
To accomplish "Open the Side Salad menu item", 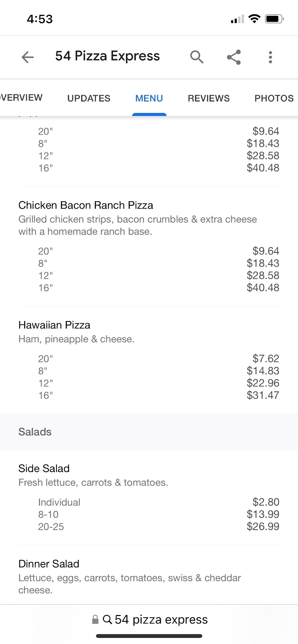I will click(x=44, y=469).
